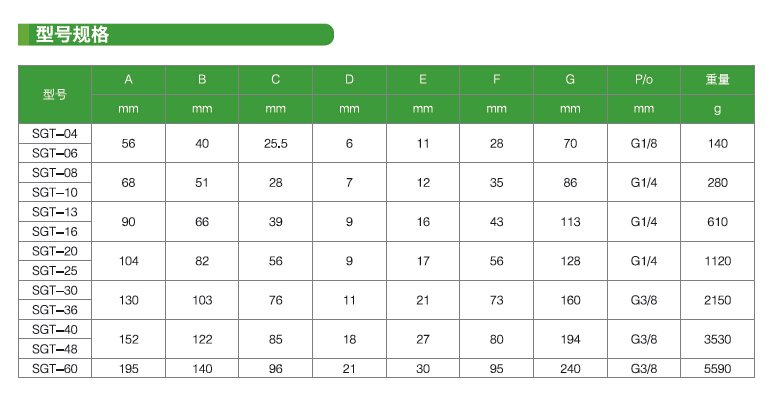Select the SGT-60 model row

(x=386, y=368)
